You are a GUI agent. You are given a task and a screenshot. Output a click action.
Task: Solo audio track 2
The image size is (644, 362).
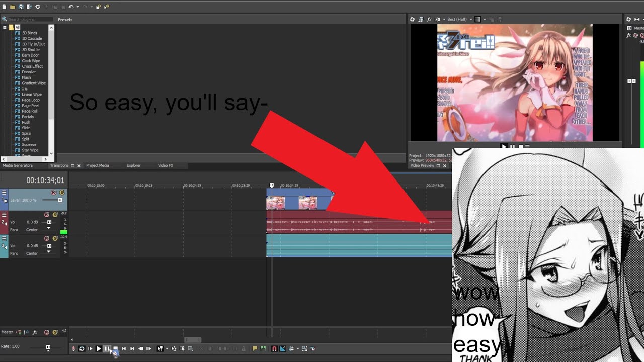(55, 215)
